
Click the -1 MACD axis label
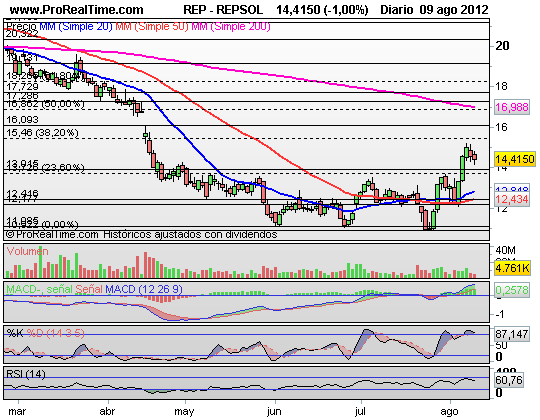(500, 314)
